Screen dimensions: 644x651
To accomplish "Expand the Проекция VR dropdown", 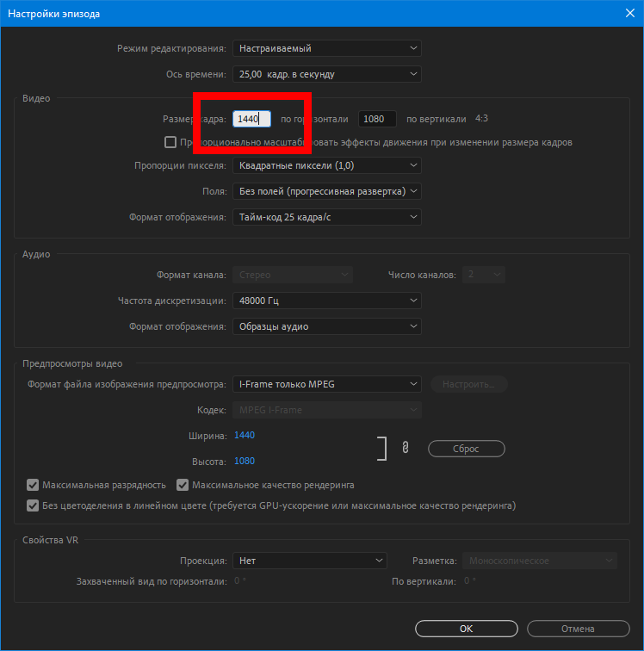I will click(309, 561).
